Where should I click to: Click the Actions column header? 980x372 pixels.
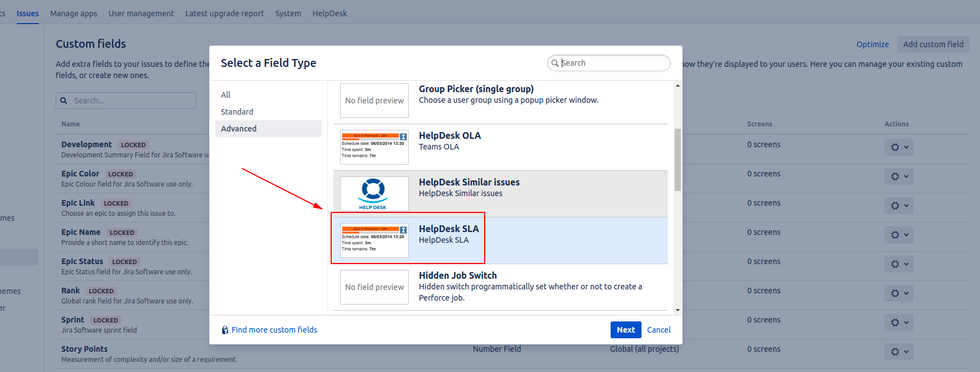(896, 124)
